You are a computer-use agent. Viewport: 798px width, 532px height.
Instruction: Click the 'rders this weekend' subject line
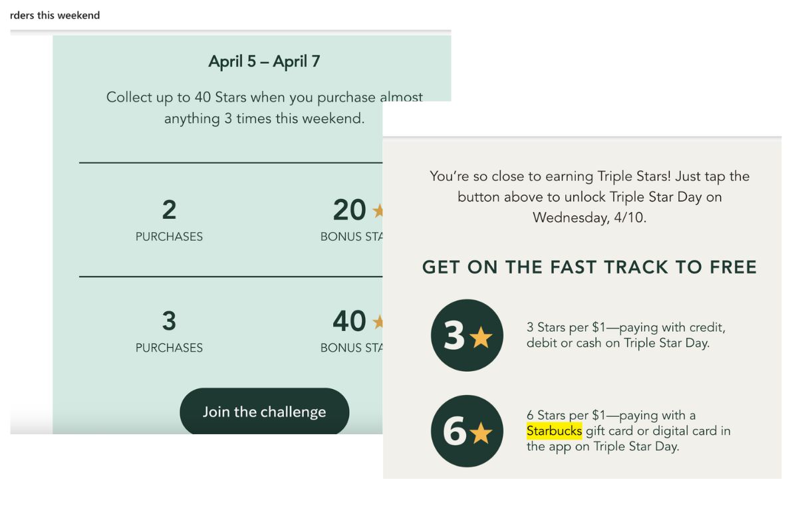click(x=55, y=15)
